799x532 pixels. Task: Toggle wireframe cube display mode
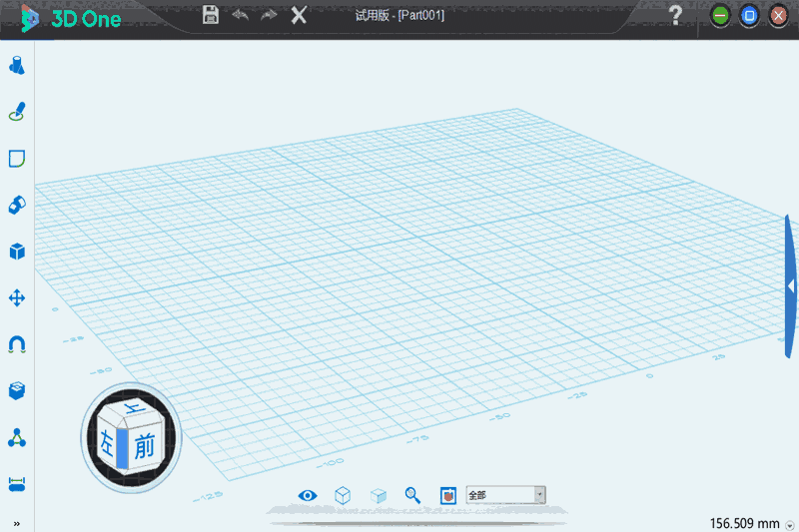(343, 495)
